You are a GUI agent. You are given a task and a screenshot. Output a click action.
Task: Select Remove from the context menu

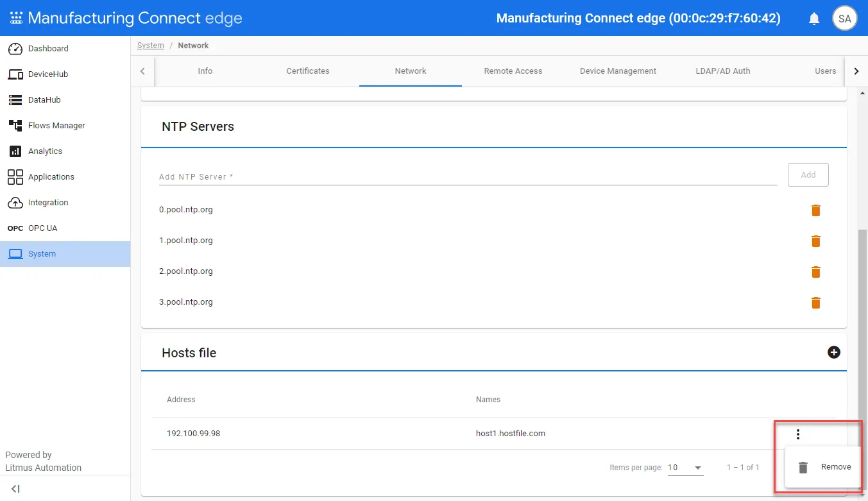[x=824, y=467]
